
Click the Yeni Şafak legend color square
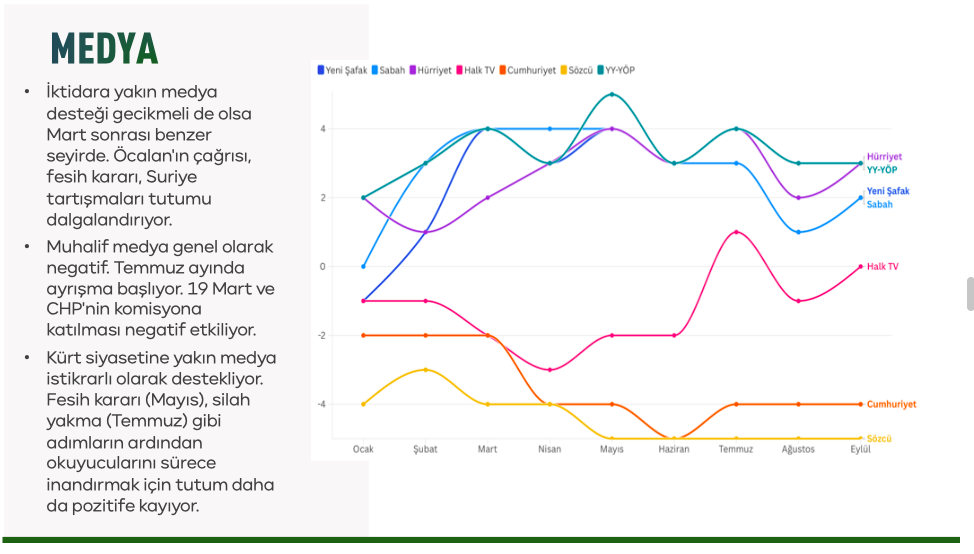(321, 70)
